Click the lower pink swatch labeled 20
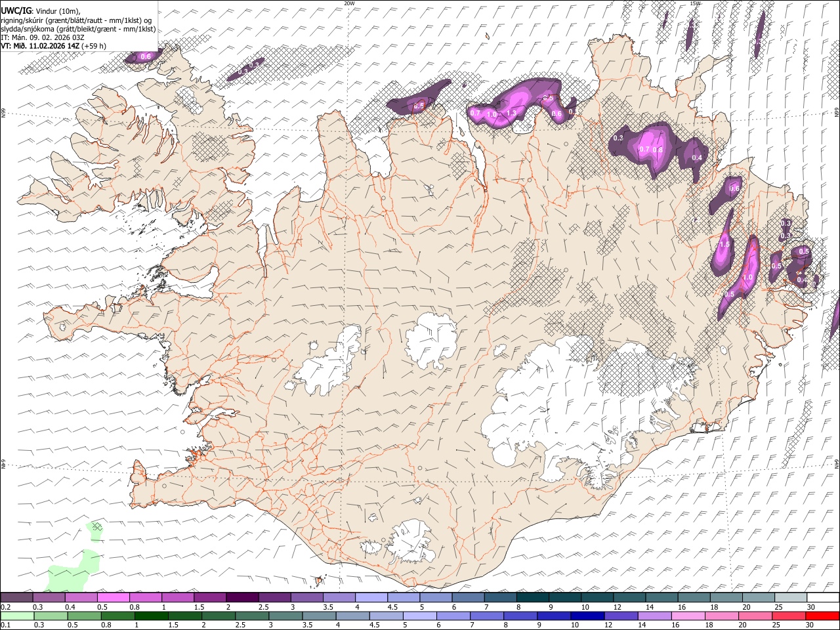Viewport: 840px width, 630px height. (x=755, y=616)
